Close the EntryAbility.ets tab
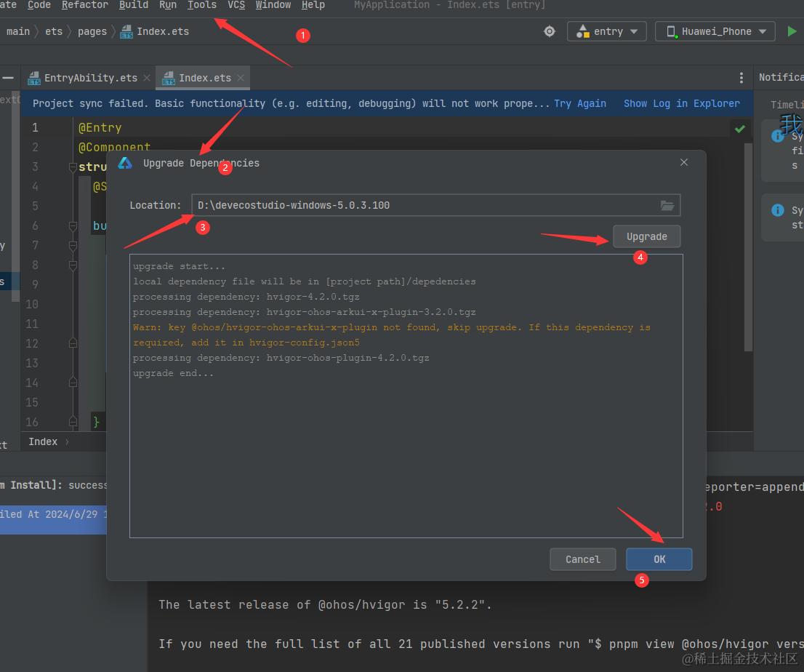The width and height of the screenshot is (804, 672). point(147,78)
